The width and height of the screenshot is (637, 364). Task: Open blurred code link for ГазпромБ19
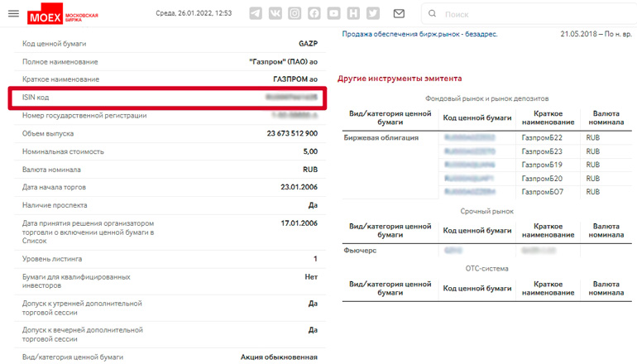tap(470, 165)
